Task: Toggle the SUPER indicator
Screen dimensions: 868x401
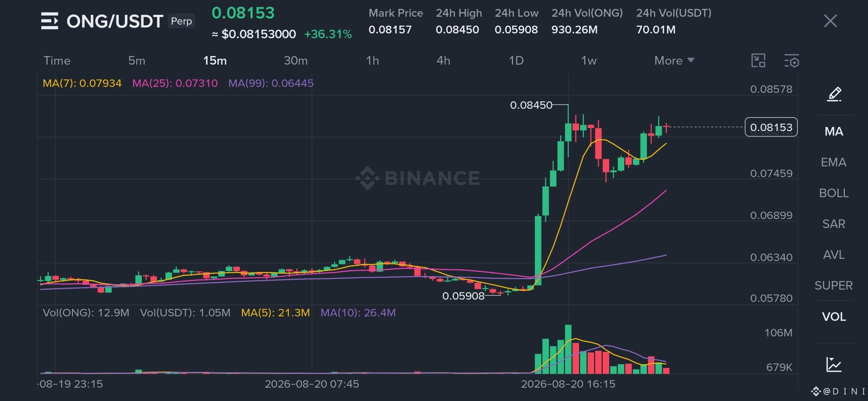Action: (x=834, y=286)
